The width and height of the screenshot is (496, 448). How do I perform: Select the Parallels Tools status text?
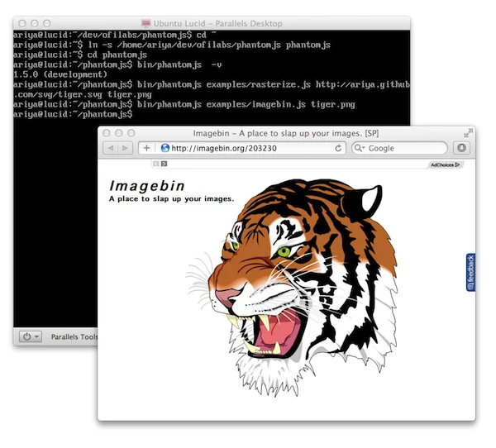[74, 337]
